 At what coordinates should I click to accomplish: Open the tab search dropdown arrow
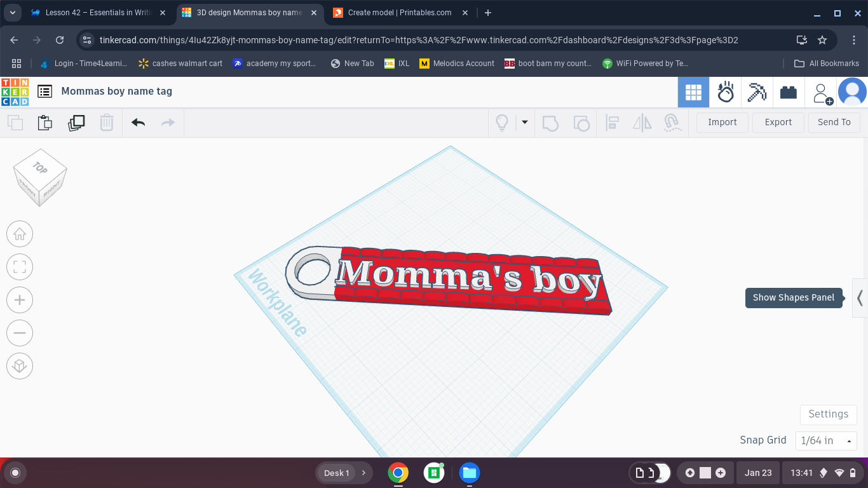tap(12, 13)
